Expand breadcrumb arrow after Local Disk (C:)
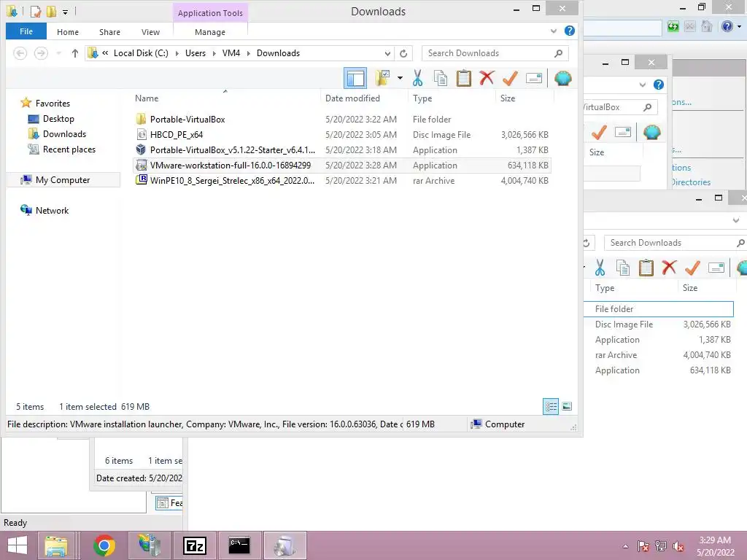This screenshot has height=560, width=747. (x=177, y=53)
